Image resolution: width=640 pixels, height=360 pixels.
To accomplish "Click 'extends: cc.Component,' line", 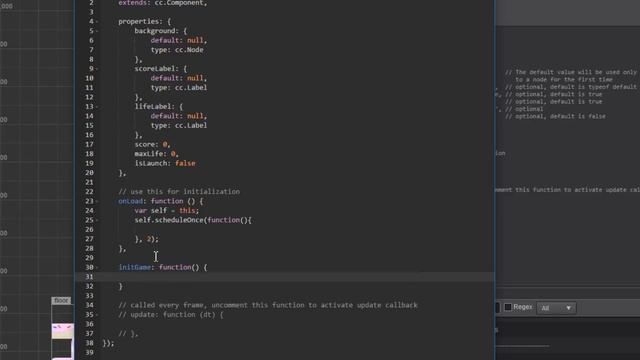I will tap(163, 3).
